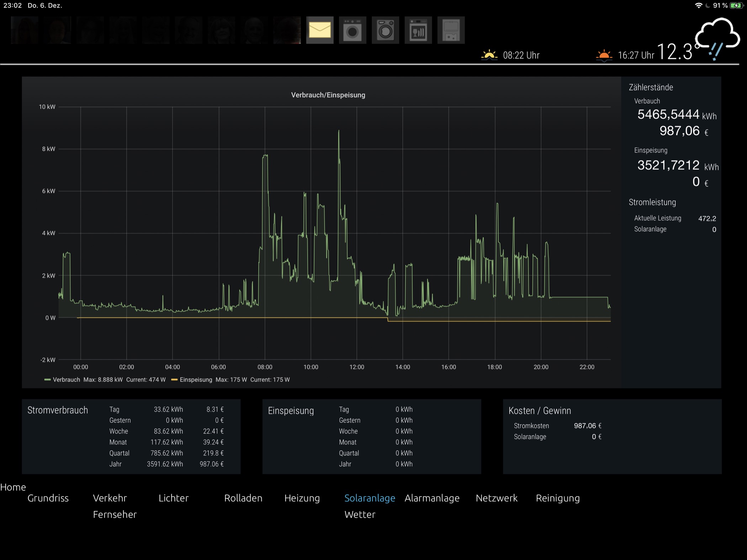
Task: Click the Jahr consumption value 3591.62 kWh
Action: click(165, 464)
